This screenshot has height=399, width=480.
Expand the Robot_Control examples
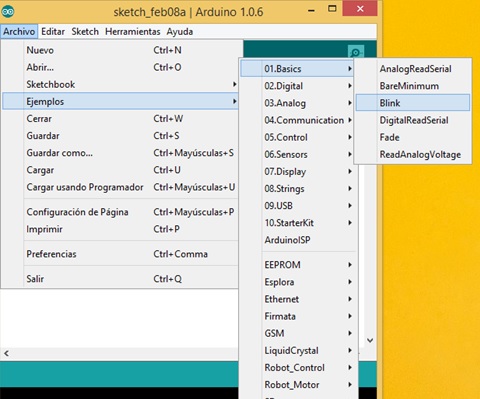click(298, 368)
